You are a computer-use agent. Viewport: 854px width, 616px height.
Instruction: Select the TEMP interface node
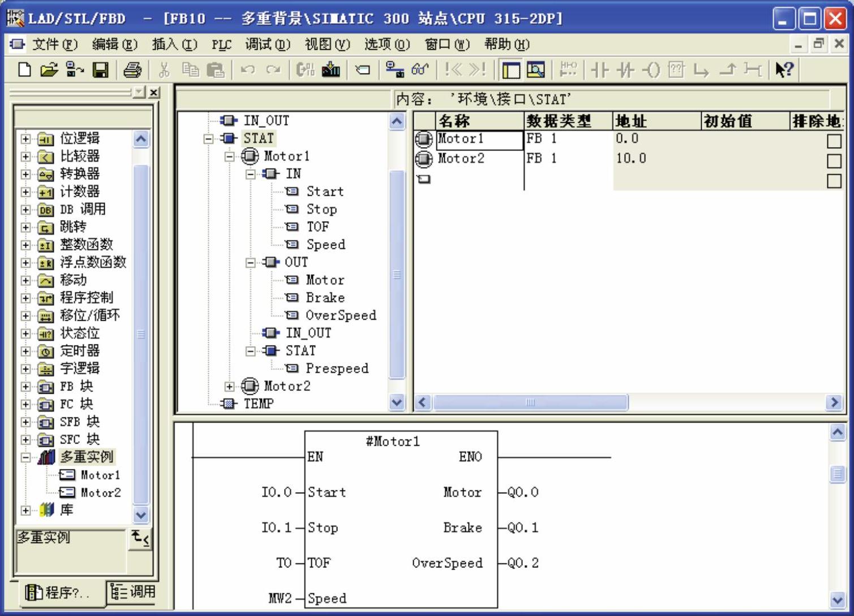[x=259, y=404]
